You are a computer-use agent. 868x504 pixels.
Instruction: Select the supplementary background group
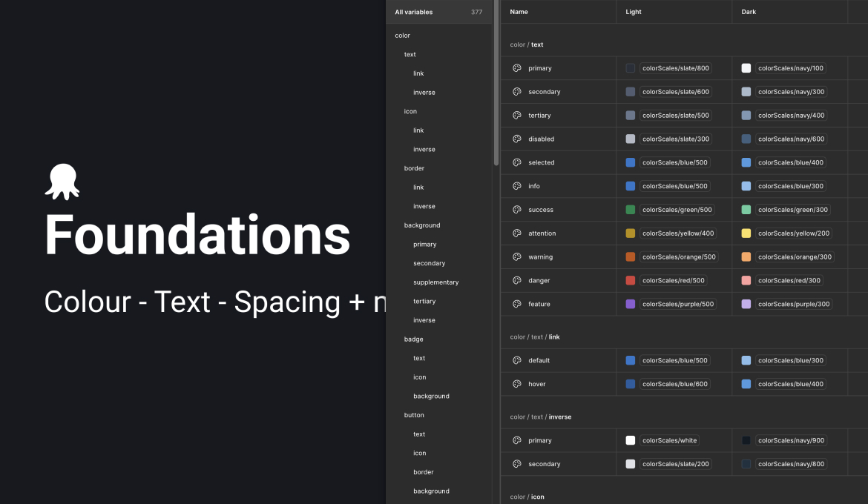(435, 282)
